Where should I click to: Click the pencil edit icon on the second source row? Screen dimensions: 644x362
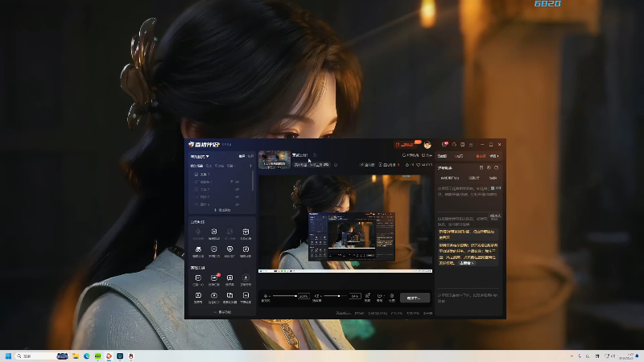click(x=231, y=182)
